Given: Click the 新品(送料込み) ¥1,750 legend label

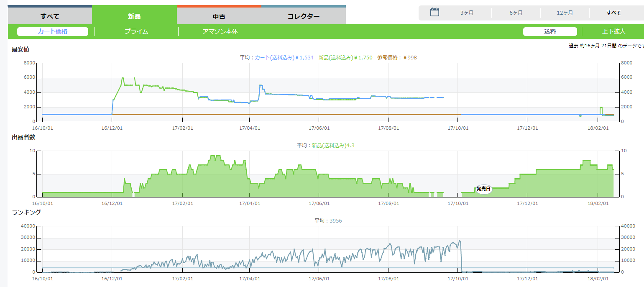Looking at the screenshot, I should (x=345, y=58).
